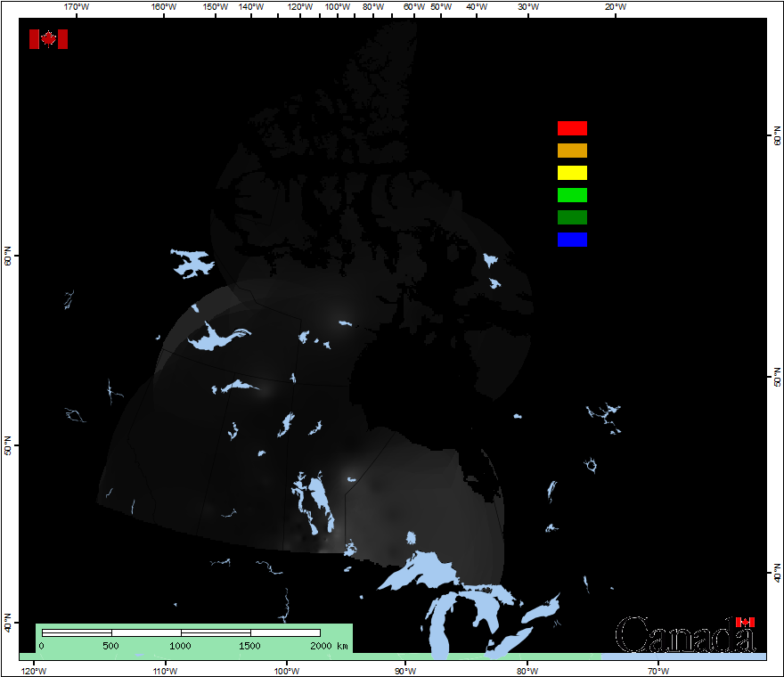Click the 120°W label on bottom axis
Image resolution: width=784 pixels, height=677 pixels.
pyautogui.click(x=34, y=670)
